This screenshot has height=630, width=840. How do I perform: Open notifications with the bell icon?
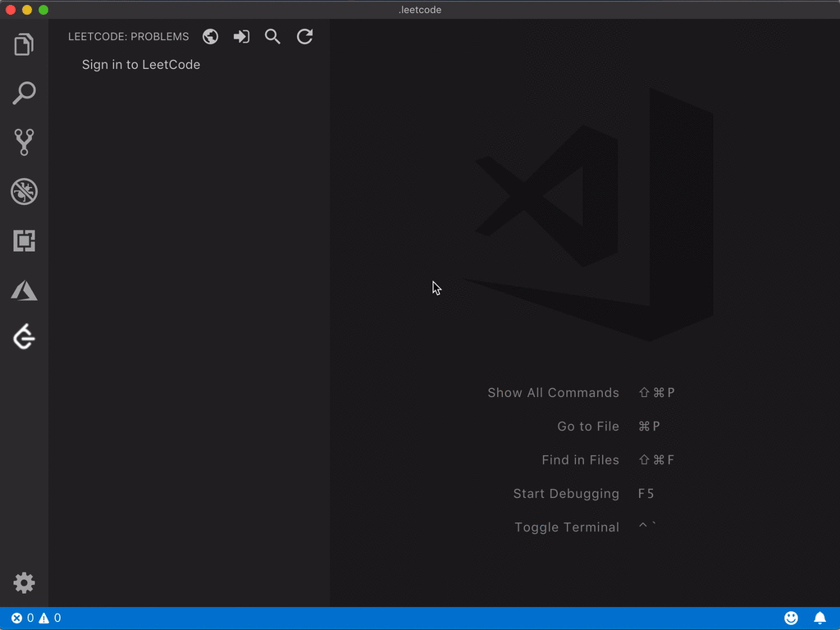819,619
